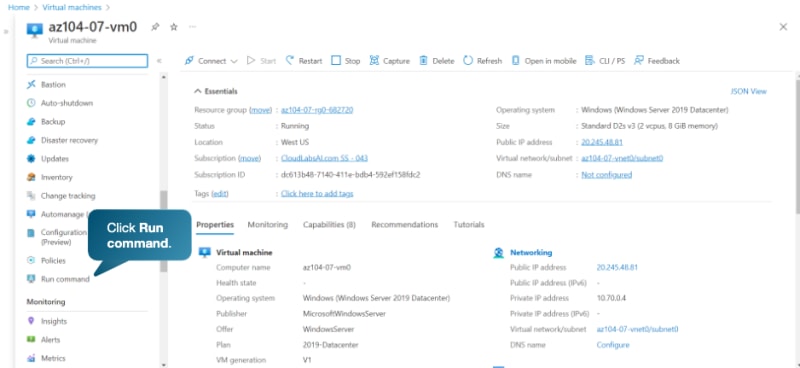Click the Automanage icon
Screen dimensions: 800x368
(x=31, y=214)
